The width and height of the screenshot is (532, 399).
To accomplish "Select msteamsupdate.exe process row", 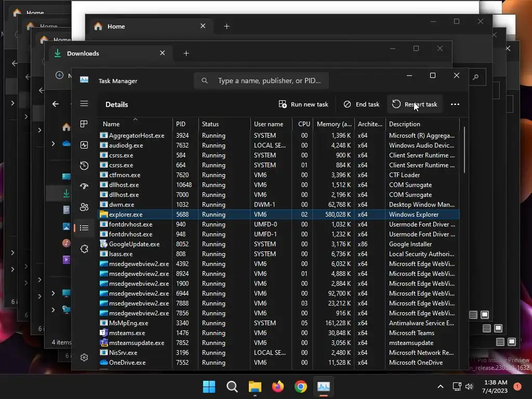I will tap(279, 343).
